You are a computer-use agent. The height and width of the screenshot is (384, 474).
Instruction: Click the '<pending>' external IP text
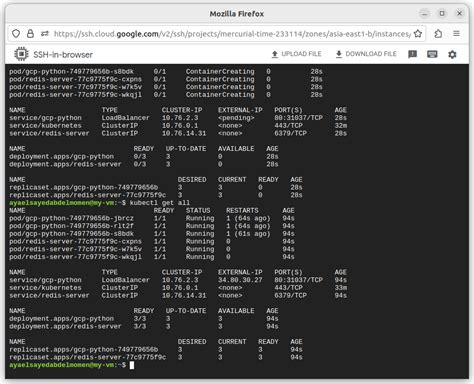click(236, 118)
